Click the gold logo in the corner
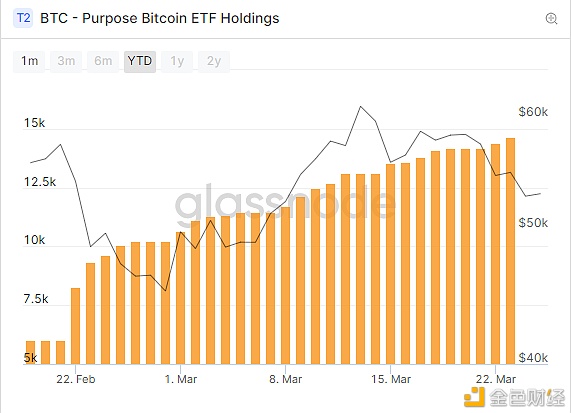The image size is (571, 413). point(474,397)
